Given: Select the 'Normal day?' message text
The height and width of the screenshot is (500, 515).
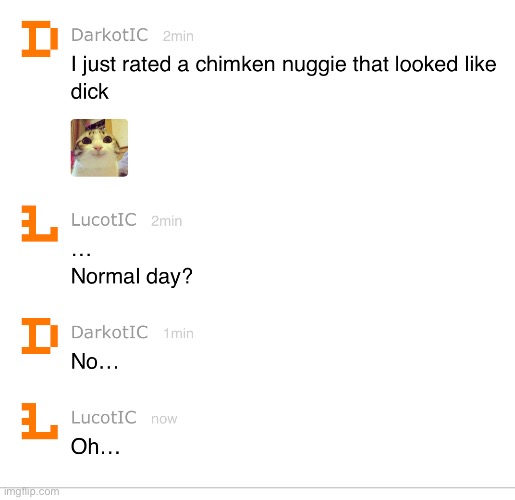Looking at the screenshot, I should [x=132, y=277].
